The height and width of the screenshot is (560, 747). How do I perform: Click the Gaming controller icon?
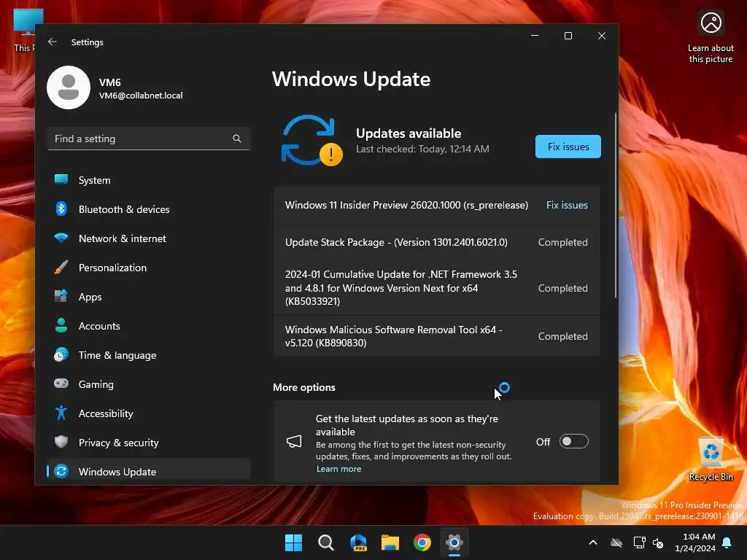(x=61, y=384)
